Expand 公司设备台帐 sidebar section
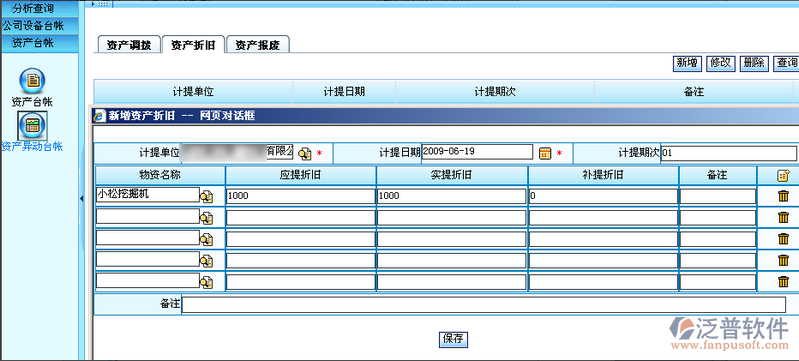Viewport: 799px width, 361px height. 39,25
